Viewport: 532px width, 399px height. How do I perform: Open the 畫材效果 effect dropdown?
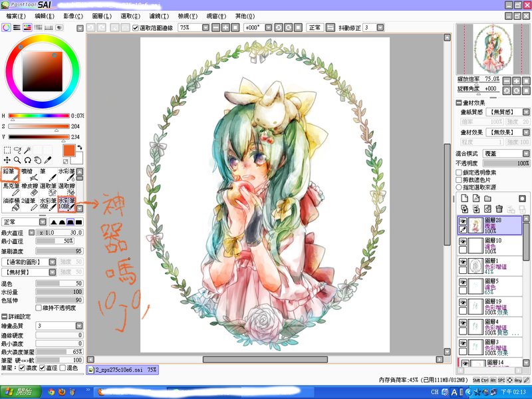526,132
